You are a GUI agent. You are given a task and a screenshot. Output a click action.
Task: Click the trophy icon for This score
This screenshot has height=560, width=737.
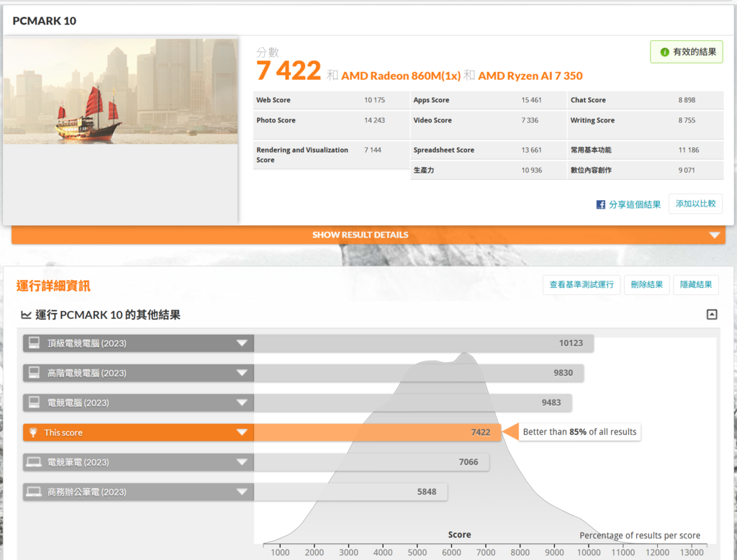[x=33, y=432]
